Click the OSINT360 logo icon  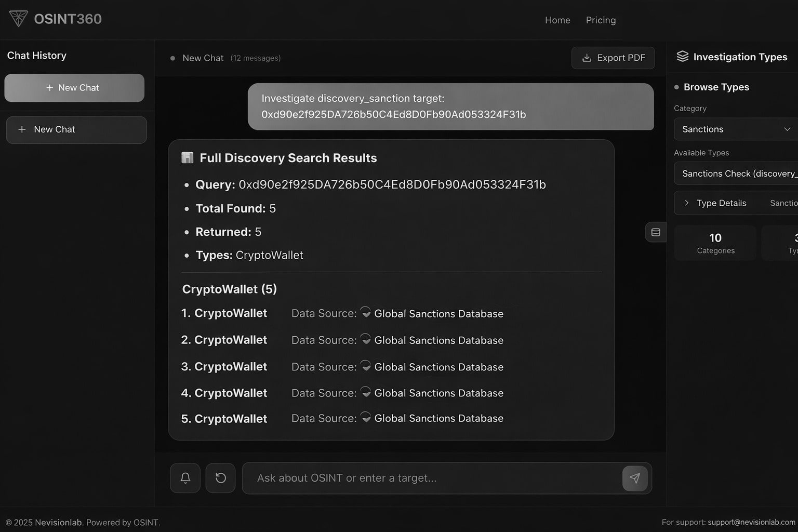pos(18,19)
